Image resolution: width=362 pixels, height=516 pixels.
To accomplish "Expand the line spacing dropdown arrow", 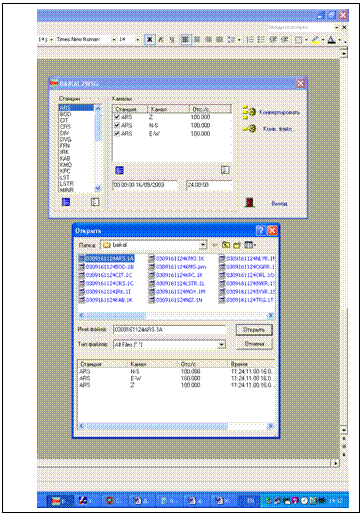I will coord(239,40).
